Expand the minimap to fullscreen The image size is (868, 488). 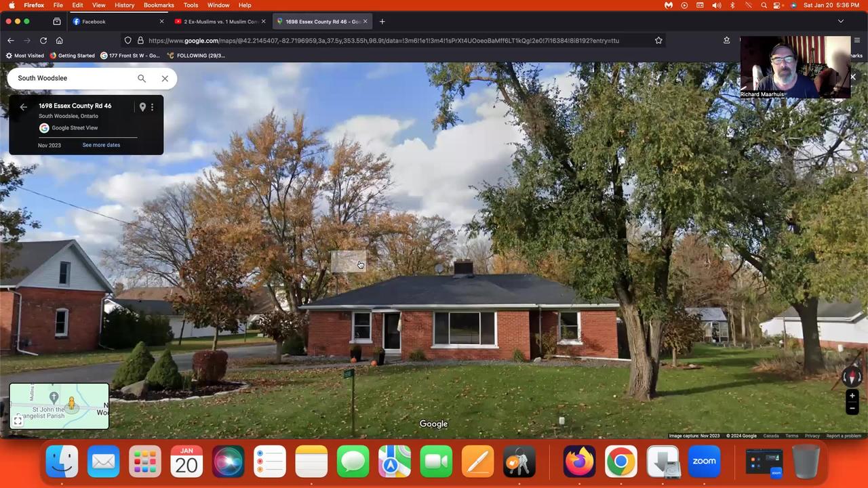coord(18,421)
